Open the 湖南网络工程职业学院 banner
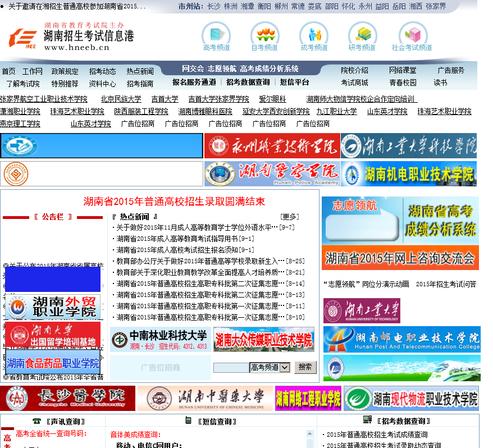 pyautogui.click(x=308, y=399)
